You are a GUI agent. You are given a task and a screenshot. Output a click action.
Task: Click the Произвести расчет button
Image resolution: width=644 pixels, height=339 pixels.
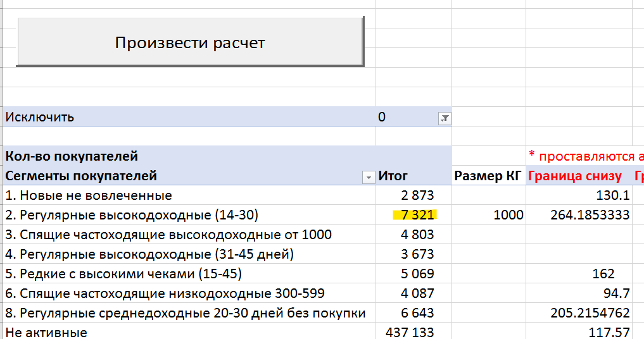[189, 42]
